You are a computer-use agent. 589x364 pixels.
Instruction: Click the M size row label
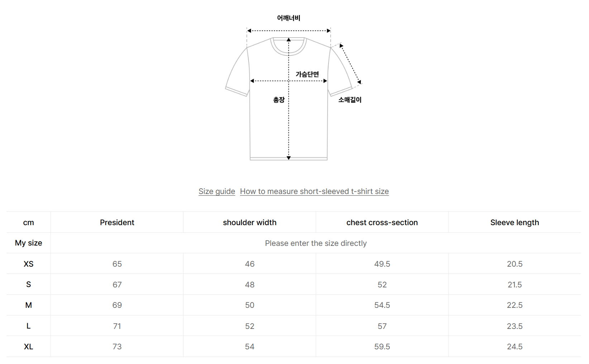pyautogui.click(x=29, y=305)
